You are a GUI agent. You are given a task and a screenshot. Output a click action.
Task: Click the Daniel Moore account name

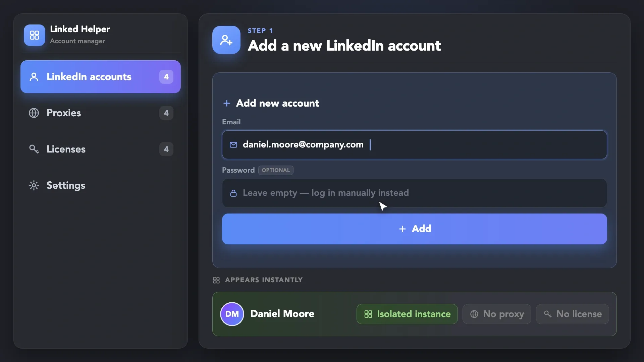click(282, 314)
